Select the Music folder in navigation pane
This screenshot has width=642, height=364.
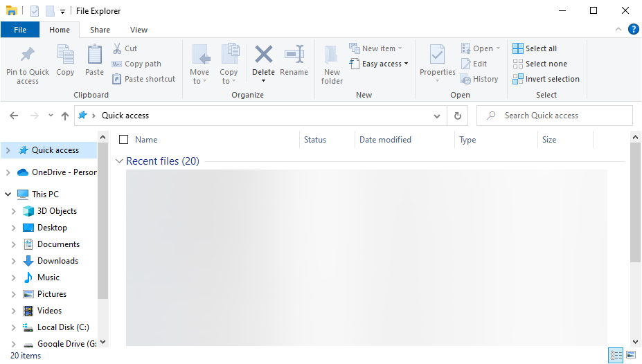point(48,277)
